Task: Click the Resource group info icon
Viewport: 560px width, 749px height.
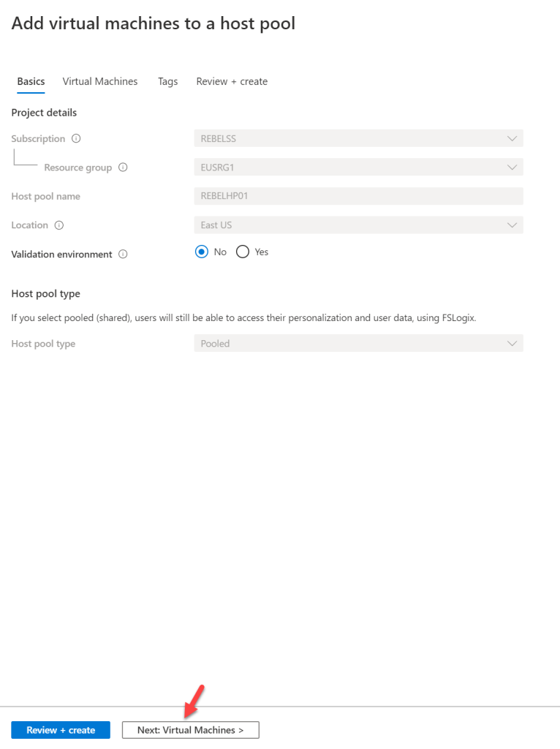Action: pos(124,167)
